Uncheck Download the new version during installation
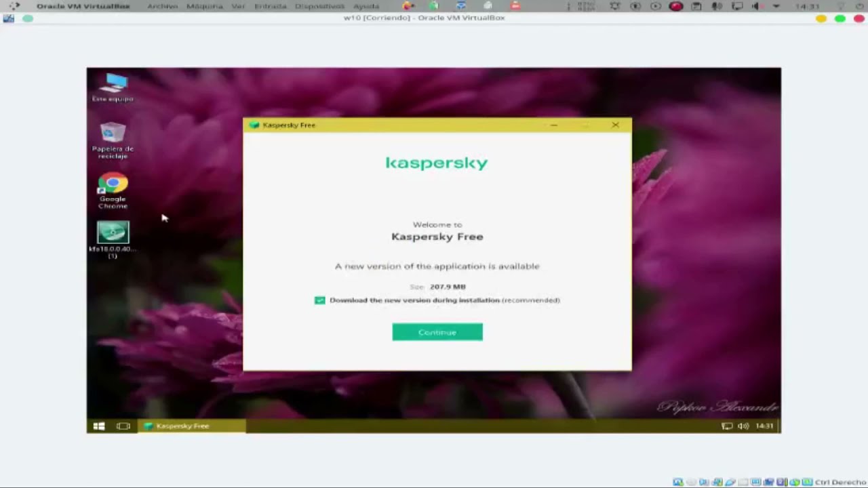This screenshot has height=488, width=868. coord(319,300)
